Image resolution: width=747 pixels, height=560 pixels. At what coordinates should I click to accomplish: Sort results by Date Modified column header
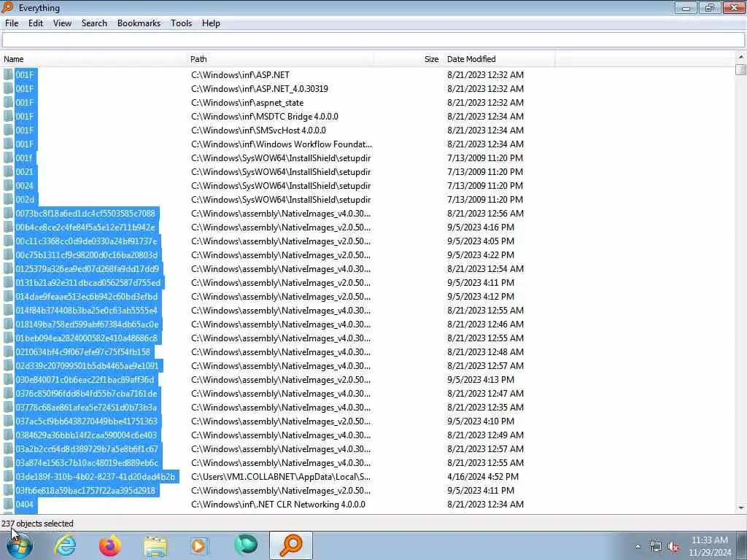point(499,59)
